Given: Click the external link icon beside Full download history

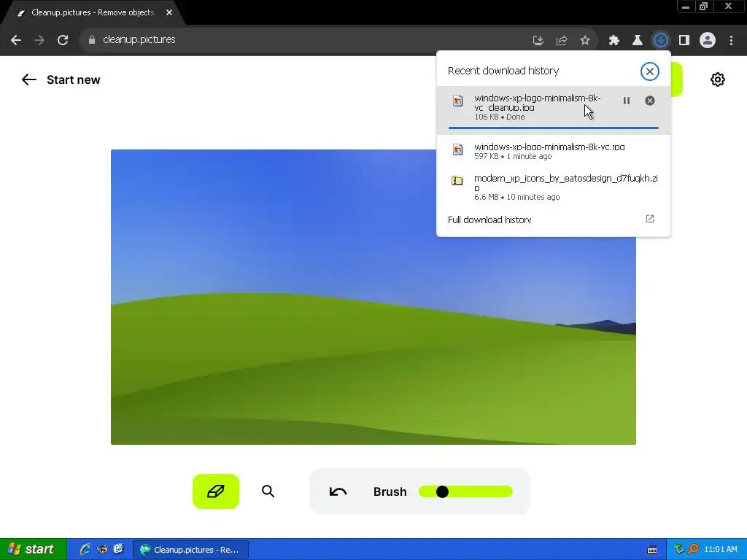Looking at the screenshot, I should 650,219.
